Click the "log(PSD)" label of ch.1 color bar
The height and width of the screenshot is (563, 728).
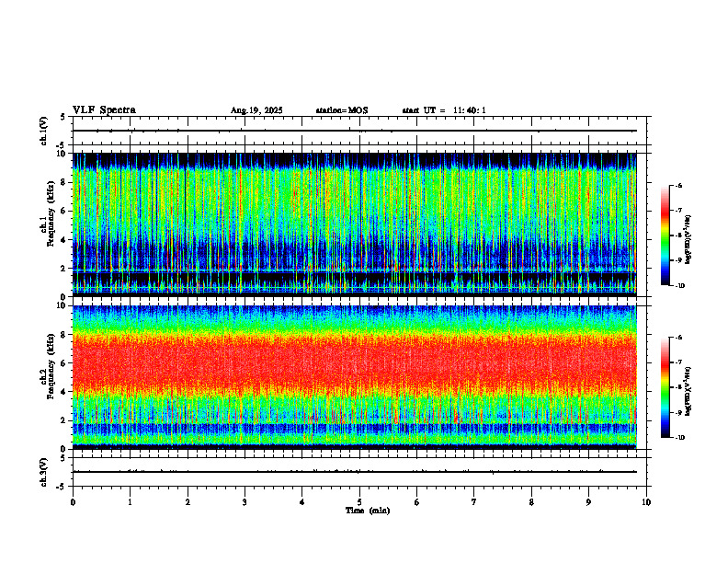click(688, 240)
